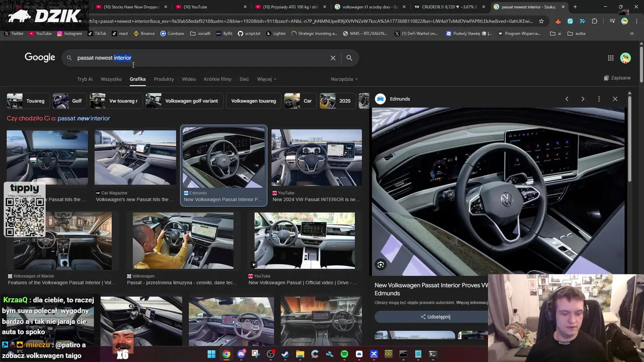Expand the Narzędzia tools dropdown
The image size is (644, 362).
coord(344,79)
